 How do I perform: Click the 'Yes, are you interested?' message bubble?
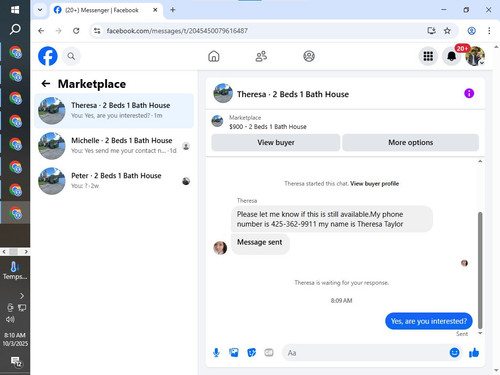pos(429,321)
